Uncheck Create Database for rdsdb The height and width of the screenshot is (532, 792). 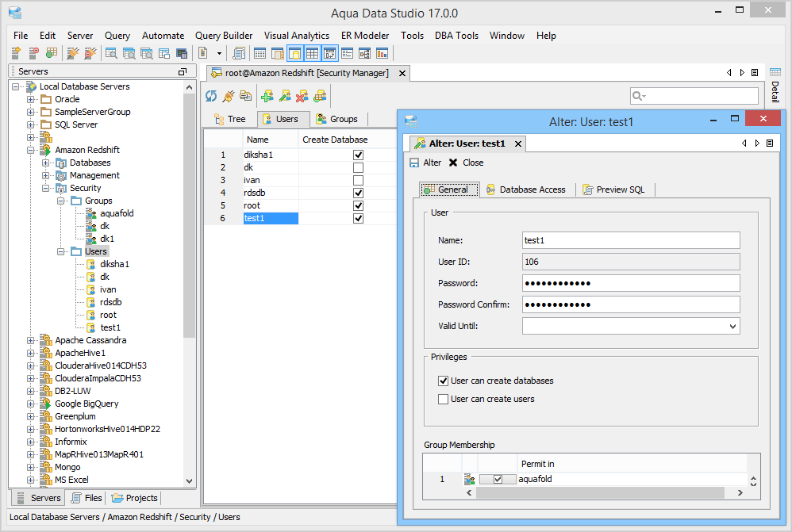pos(358,193)
